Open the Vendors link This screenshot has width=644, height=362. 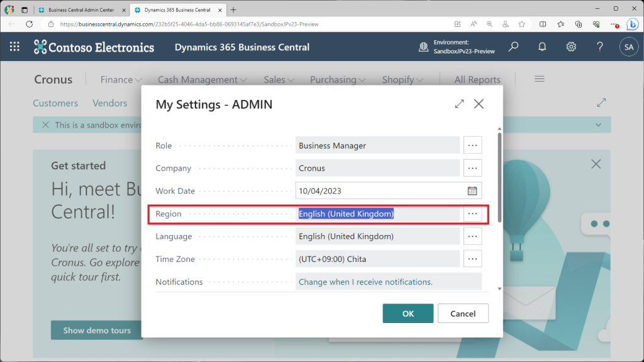(109, 103)
